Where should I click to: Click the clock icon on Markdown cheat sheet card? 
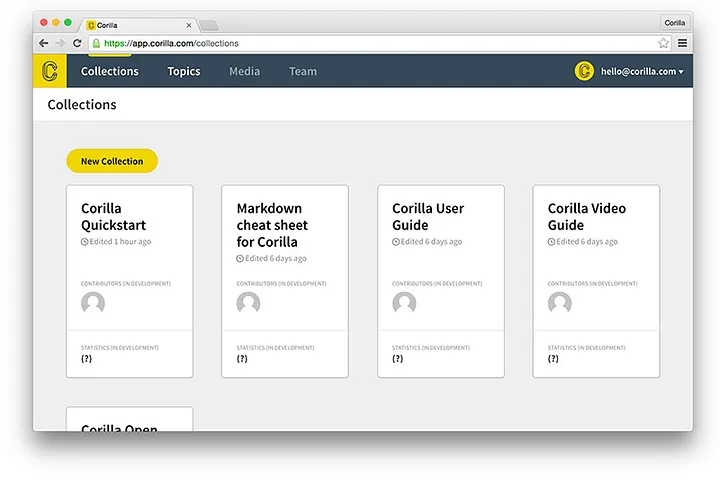click(240, 259)
